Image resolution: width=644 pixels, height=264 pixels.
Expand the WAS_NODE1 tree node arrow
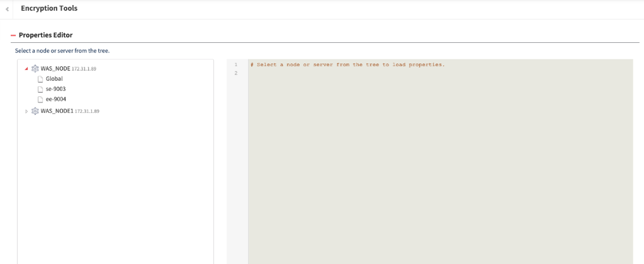[26, 111]
